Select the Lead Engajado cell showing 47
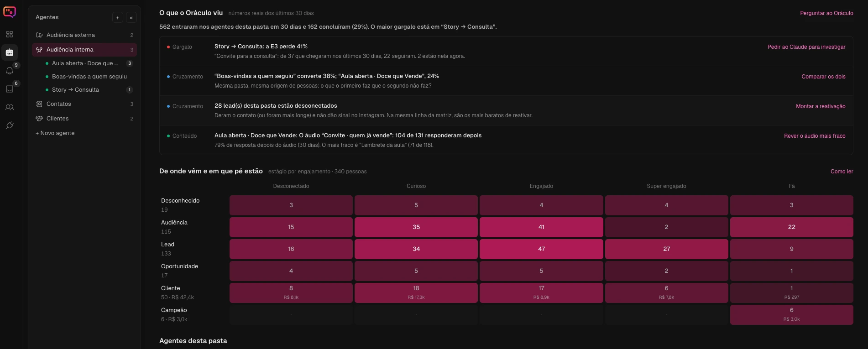 (541, 249)
